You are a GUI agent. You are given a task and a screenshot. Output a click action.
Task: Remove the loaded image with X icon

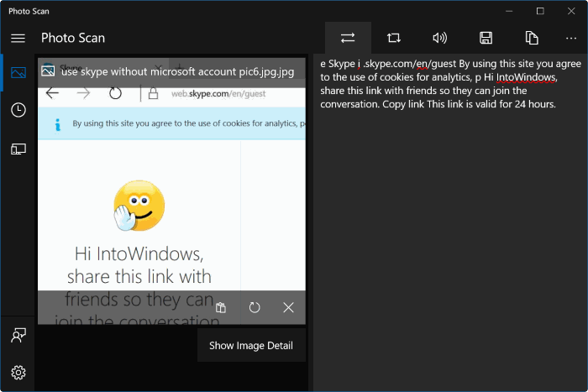click(x=288, y=308)
